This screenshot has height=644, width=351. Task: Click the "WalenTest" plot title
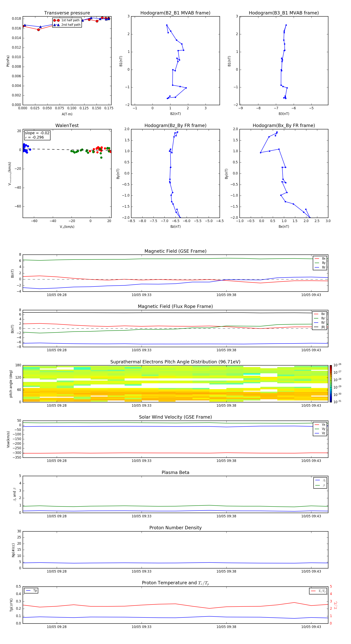pos(67,125)
